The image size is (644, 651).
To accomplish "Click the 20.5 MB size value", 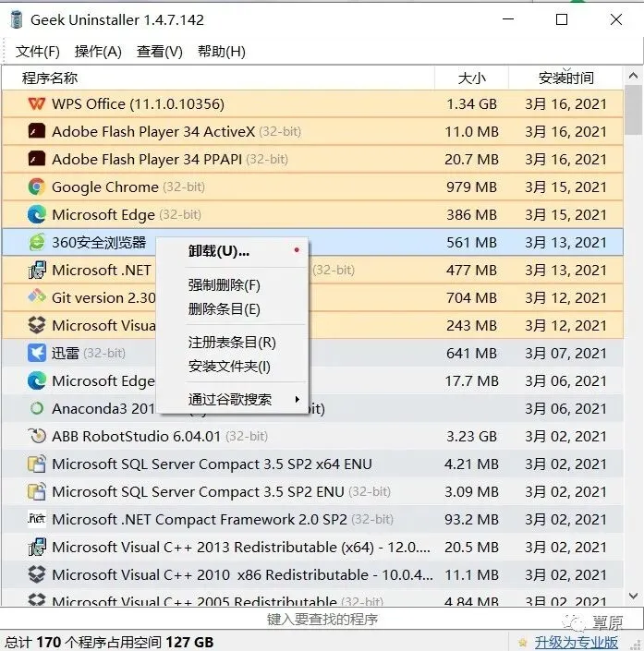I will coord(471,547).
